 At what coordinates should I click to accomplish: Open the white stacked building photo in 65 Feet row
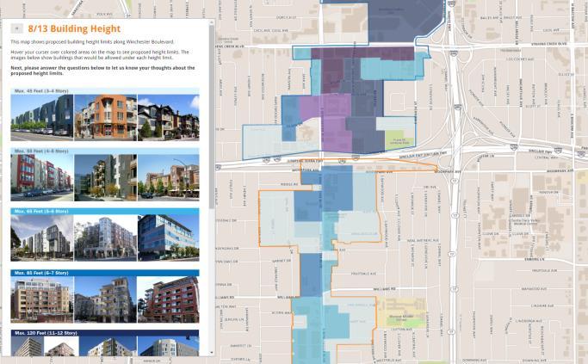42,238
